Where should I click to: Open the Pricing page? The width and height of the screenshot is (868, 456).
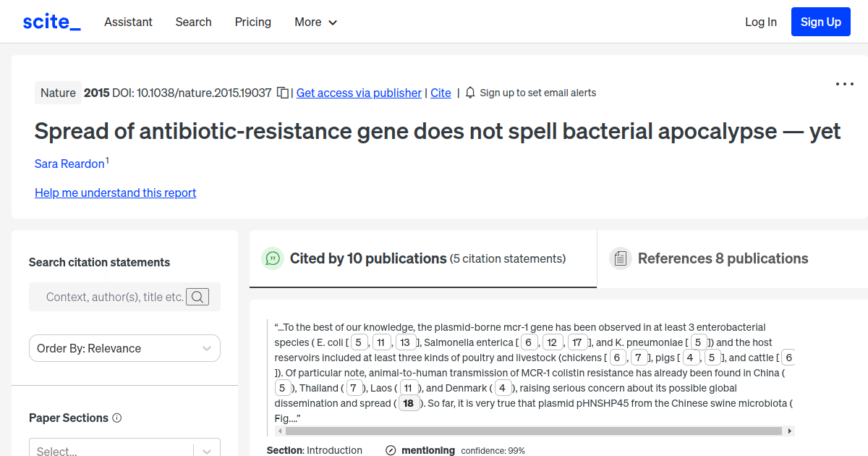click(252, 22)
